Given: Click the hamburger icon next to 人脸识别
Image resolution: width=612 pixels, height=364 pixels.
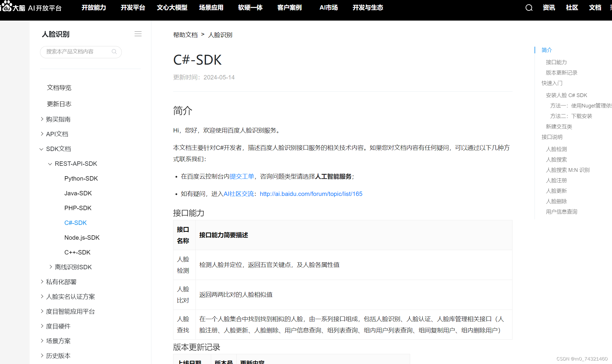Looking at the screenshot, I should tap(138, 34).
